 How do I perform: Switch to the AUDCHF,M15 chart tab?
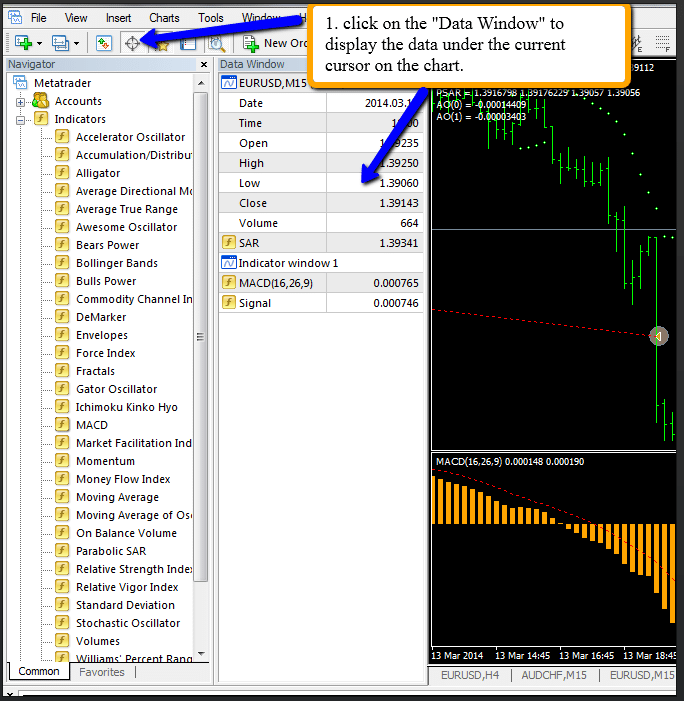click(x=554, y=675)
